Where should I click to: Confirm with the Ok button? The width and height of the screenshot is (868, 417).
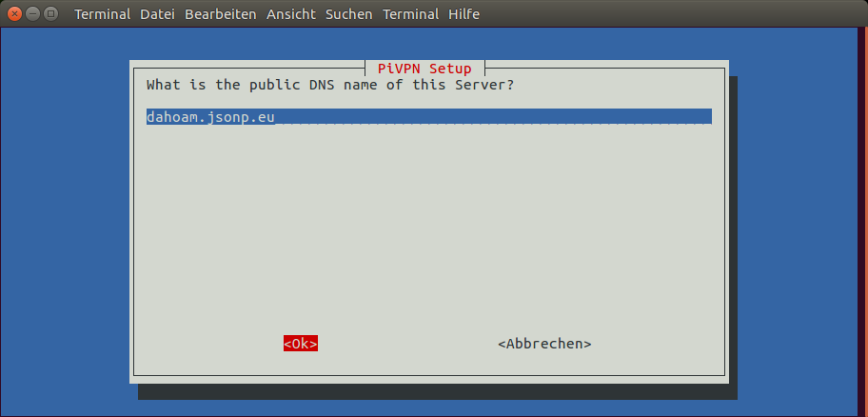(x=301, y=344)
